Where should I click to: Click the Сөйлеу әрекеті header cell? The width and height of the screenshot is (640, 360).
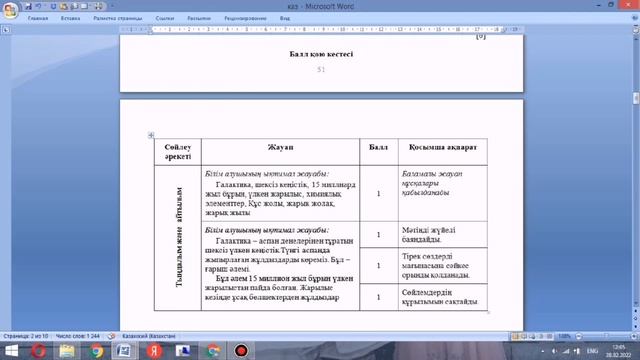pyautogui.click(x=178, y=152)
